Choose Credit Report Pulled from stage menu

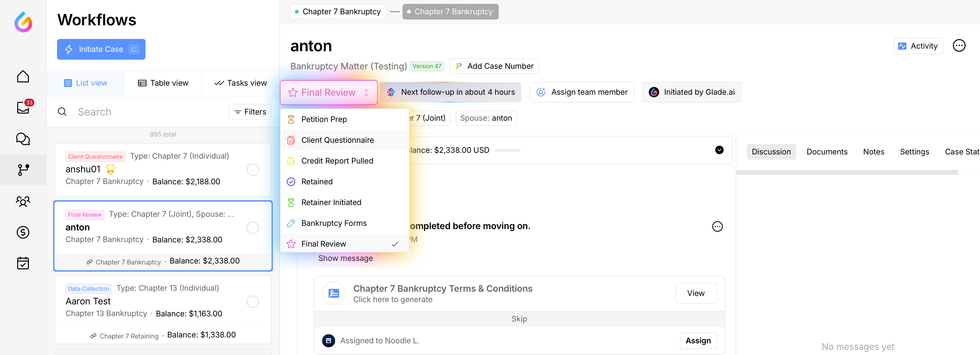coord(337,161)
